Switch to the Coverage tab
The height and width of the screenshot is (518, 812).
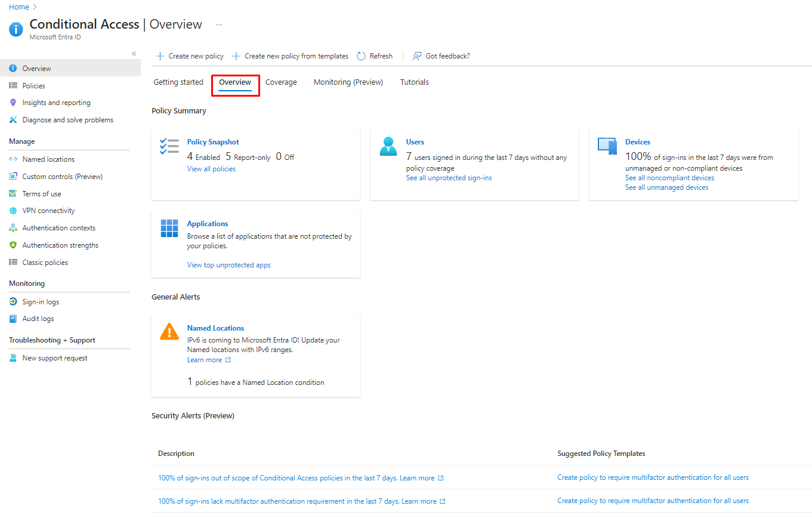[281, 82]
